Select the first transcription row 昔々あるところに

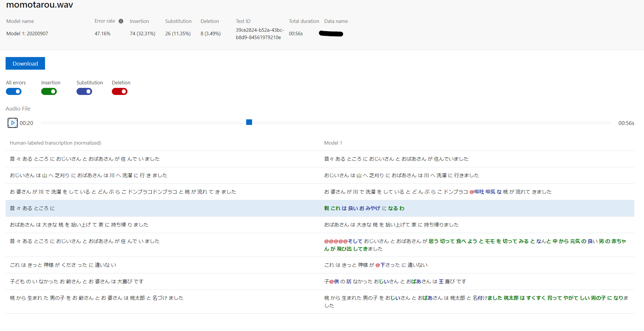(84, 159)
